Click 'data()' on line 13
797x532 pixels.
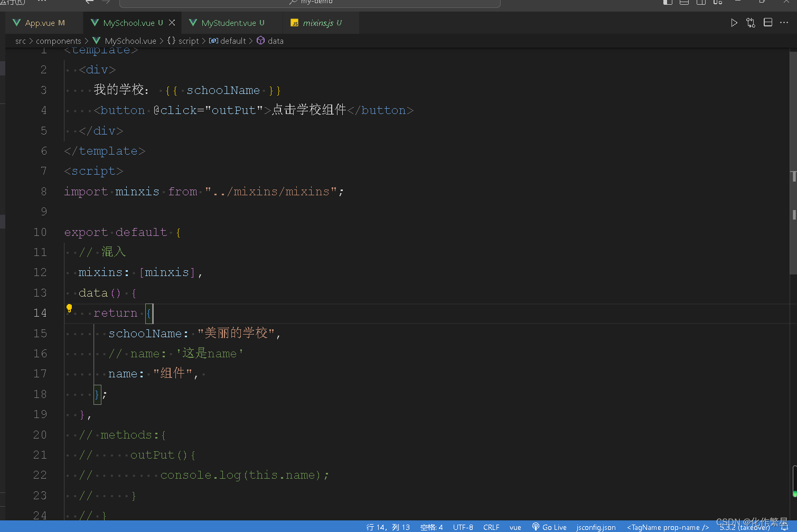100,293
